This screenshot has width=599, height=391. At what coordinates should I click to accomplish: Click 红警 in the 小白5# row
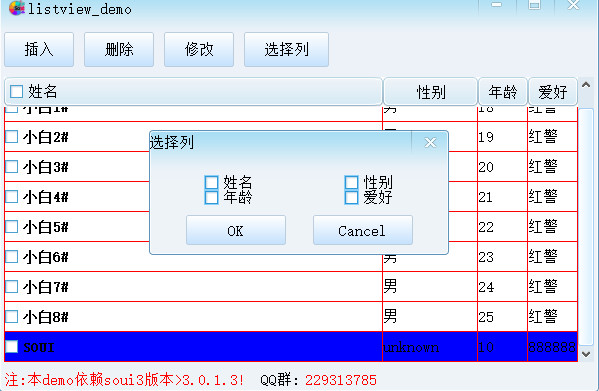pyautogui.click(x=543, y=226)
